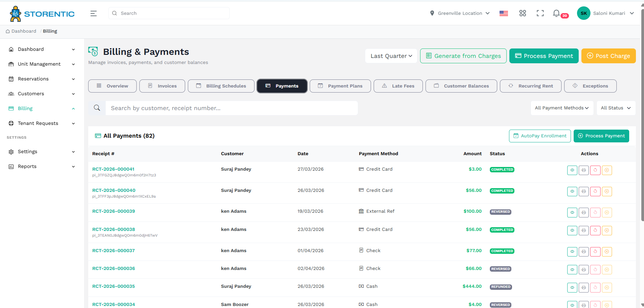Open the Late Fees tab
This screenshot has height=308, width=644.
tap(398, 86)
